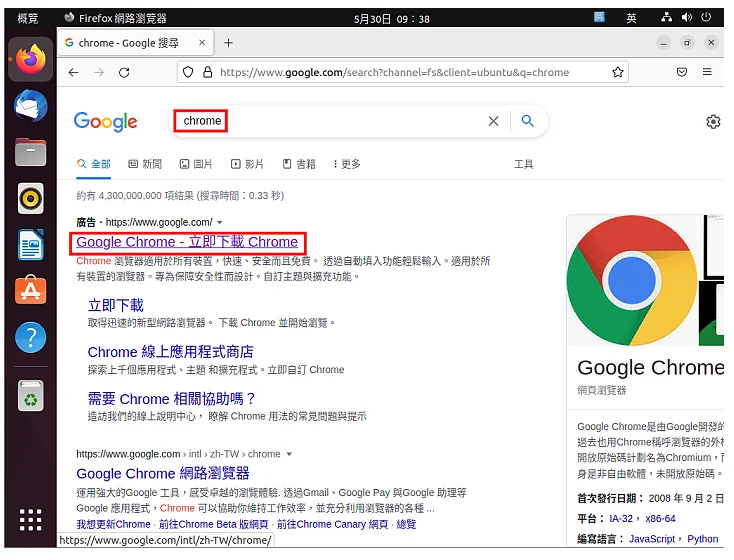Image resolution: width=734 pixels, height=560 pixels.
Task: Switch to the 影片 search tab
Action: 247,164
